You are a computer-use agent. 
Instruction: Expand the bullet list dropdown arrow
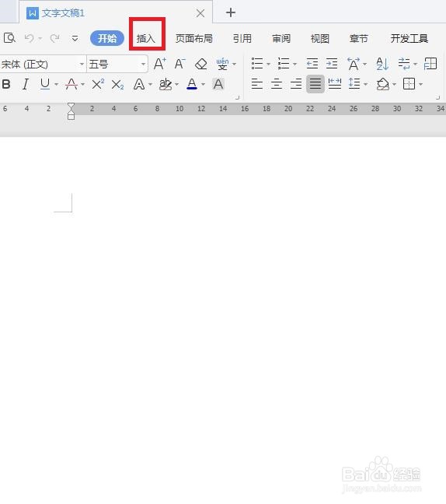pyautogui.click(x=268, y=65)
